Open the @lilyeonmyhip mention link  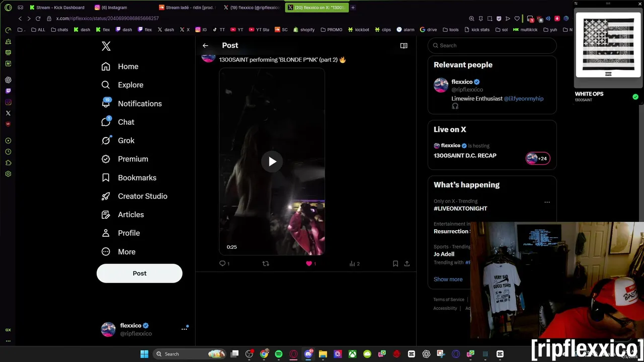[x=523, y=99]
